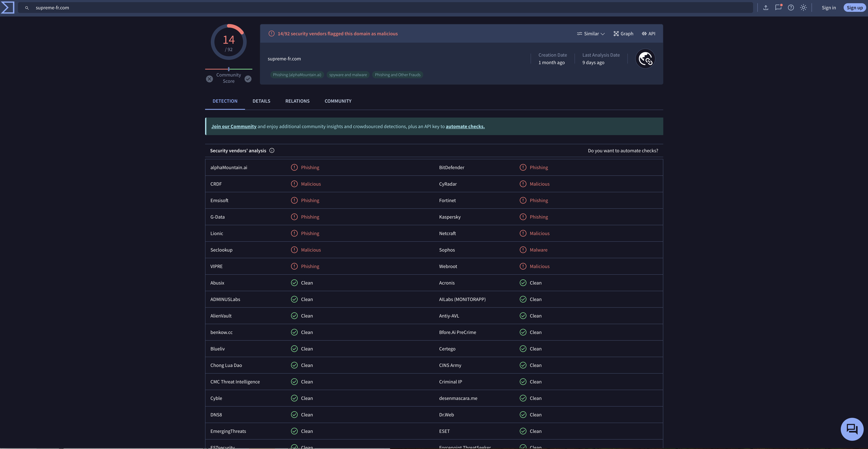Viewport: 868px width, 449px height.
Task: Open the upload file icon
Action: point(766,7)
